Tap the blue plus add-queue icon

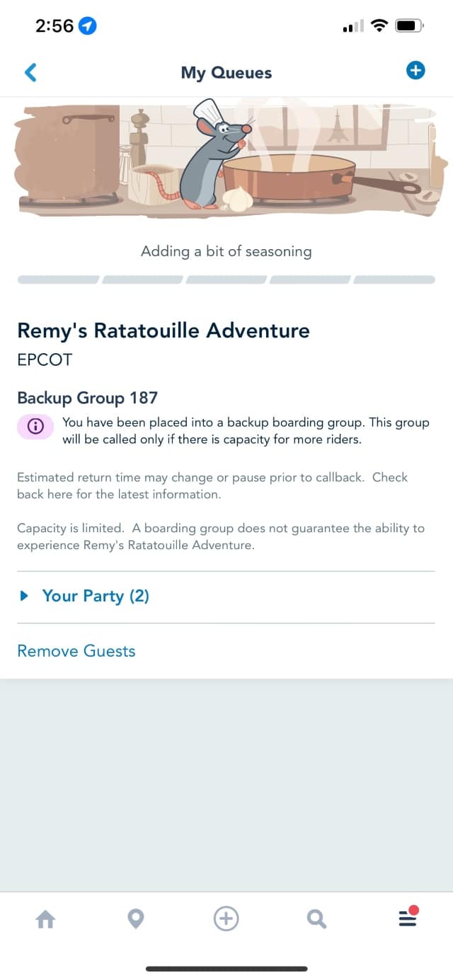415,71
